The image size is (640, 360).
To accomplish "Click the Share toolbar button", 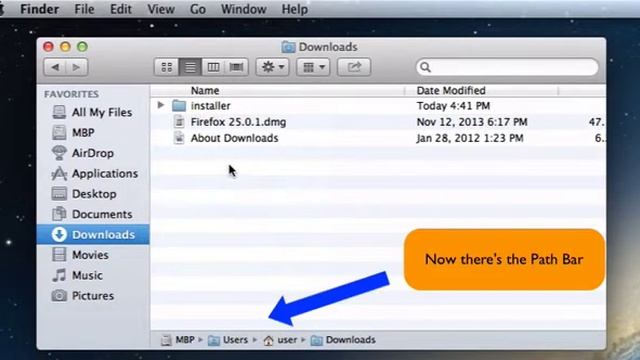I will (354, 67).
